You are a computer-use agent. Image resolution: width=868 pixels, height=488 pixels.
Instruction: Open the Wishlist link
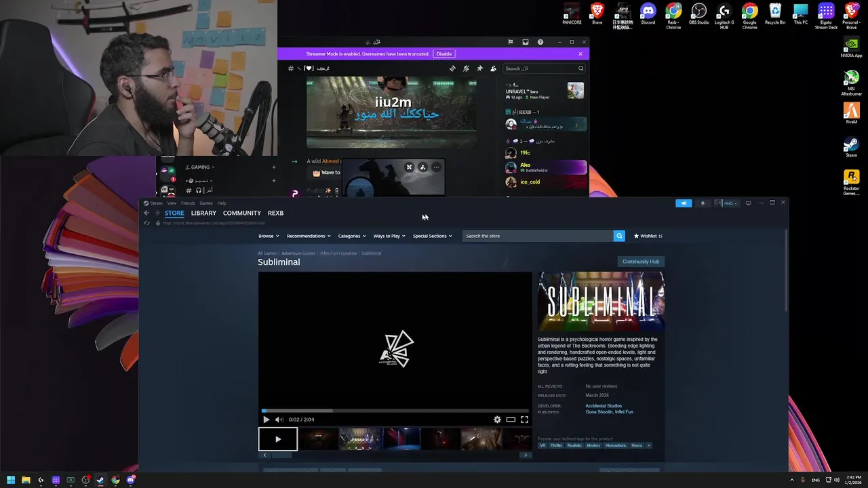pyautogui.click(x=648, y=236)
